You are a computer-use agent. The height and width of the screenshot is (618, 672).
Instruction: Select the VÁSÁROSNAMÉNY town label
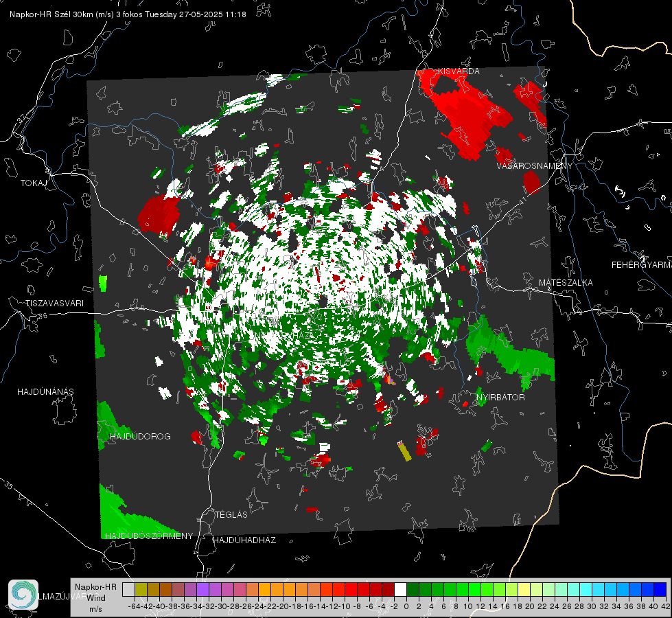[x=535, y=165]
